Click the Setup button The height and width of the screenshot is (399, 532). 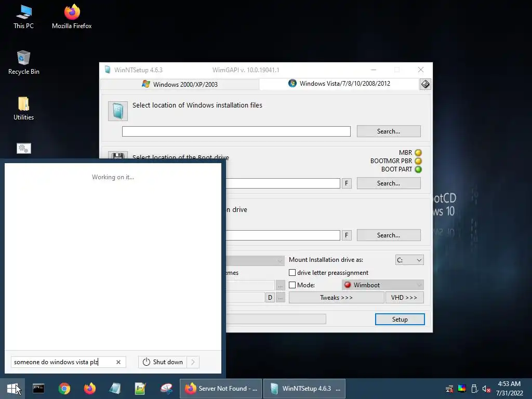coord(400,320)
